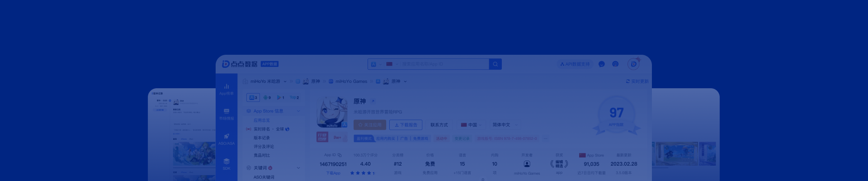Viewport: 868px width, 181px height.
Task: Open the store platform selector in search bar
Action: click(376, 64)
